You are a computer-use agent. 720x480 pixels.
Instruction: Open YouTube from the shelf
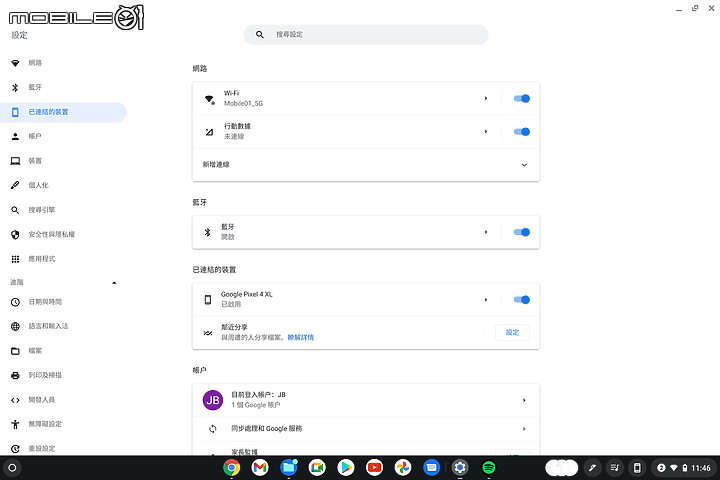coord(374,468)
